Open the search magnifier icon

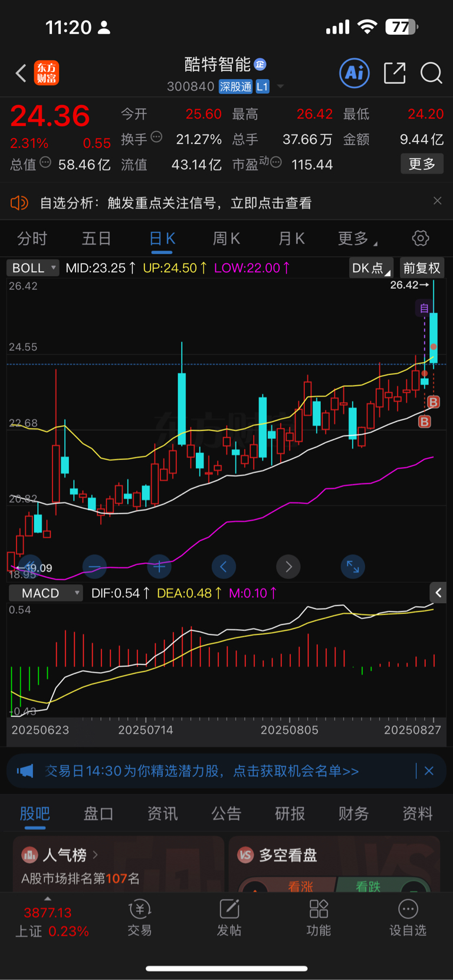(x=431, y=73)
